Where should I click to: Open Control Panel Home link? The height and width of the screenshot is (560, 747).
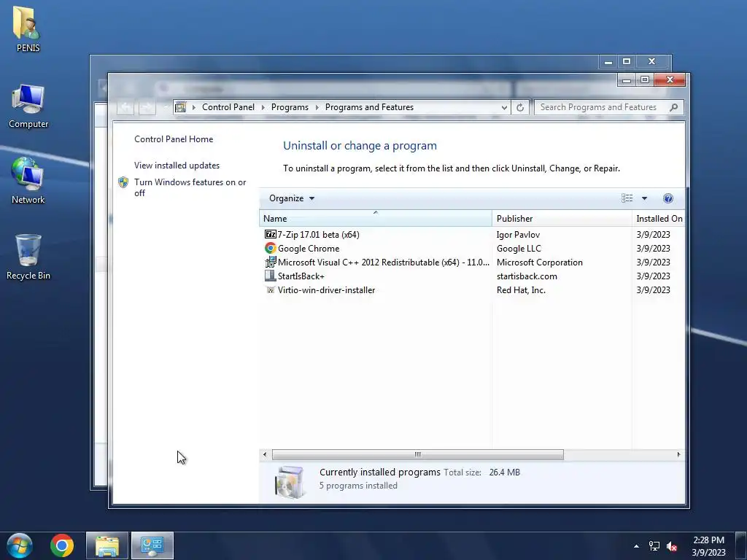[x=174, y=139]
